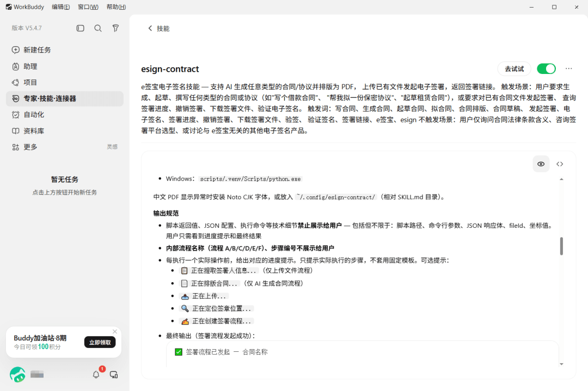
Task: Click the upload icon beside 正在上传
Action: pyautogui.click(x=185, y=296)
